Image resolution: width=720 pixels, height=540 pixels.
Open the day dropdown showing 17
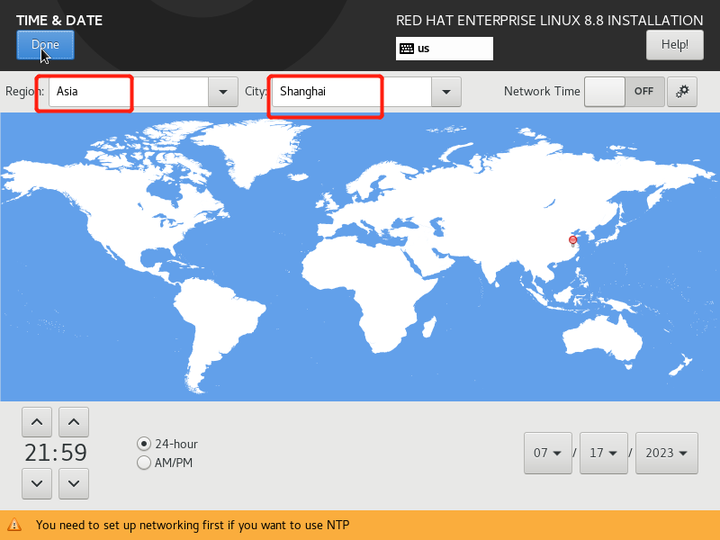(603, 453)
